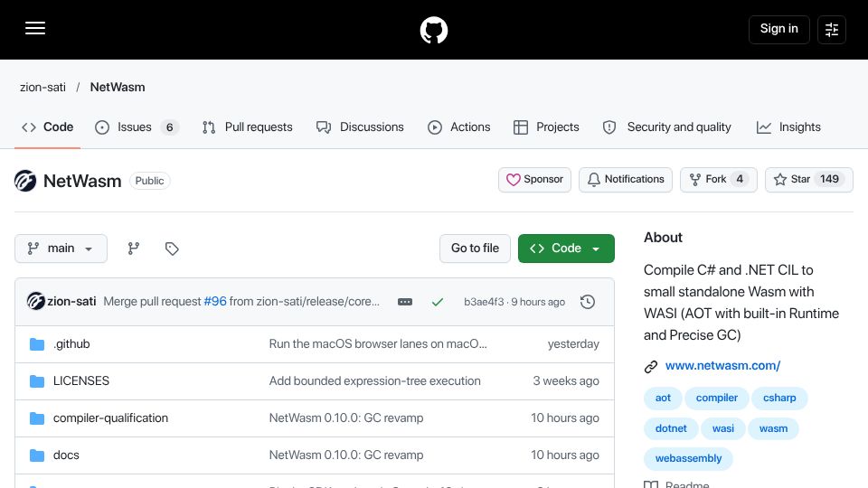Viewport: 868px width, 488px height.
Task: Select the csharp topic tag
Action: pyautogui.click(x=779, y=398)
